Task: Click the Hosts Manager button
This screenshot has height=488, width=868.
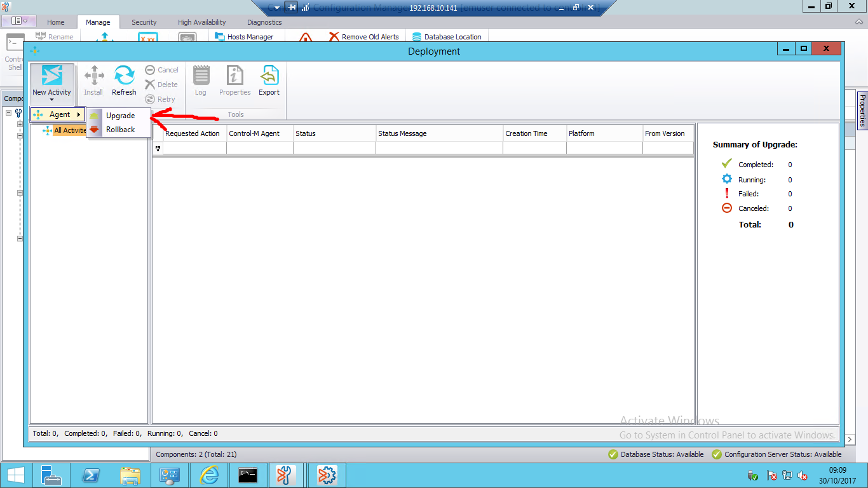Action: click(244, 37)
